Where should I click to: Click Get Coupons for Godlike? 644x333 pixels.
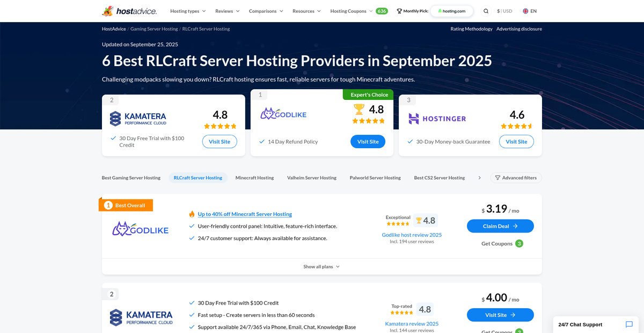(496, 243)
